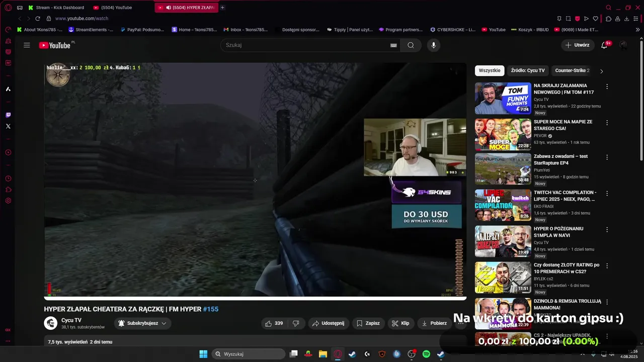The height and width of the screenshot is (362, 644).
Task: Open Opera snapshot tool icon
Action: point(568,19)
